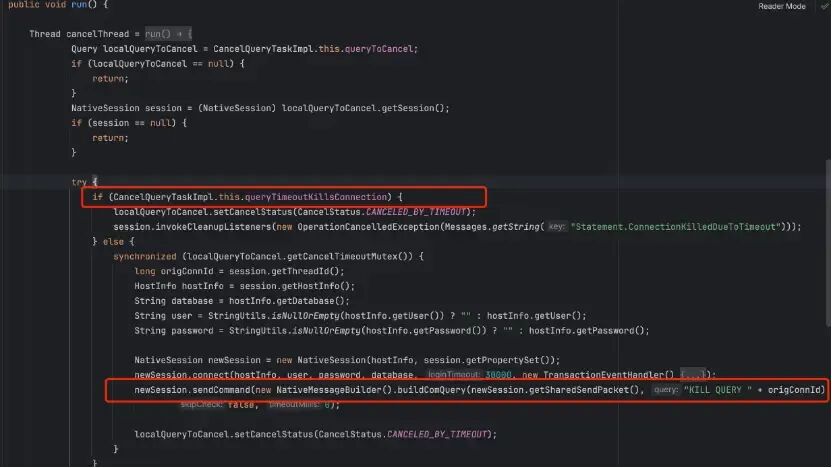The image size is (832, 468).
Task: Click 'CANCELED_BY_TIMEOUT' on the last setCancelStatus line
Action: click(x=437, y=434)
